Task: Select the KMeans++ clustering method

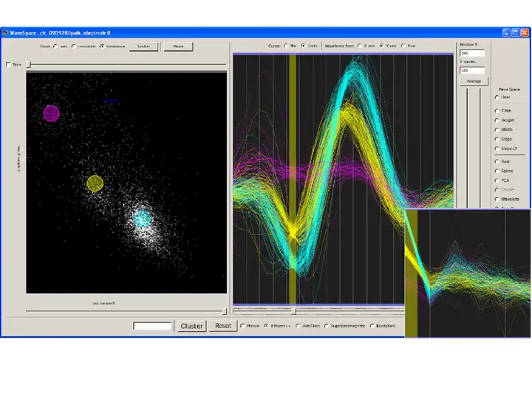Action: click(266, 326)
